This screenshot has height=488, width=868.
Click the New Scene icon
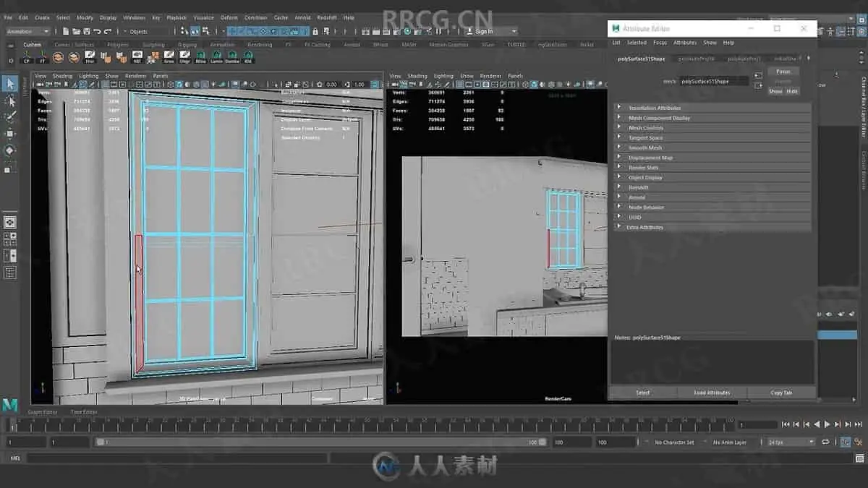point(67,31)
